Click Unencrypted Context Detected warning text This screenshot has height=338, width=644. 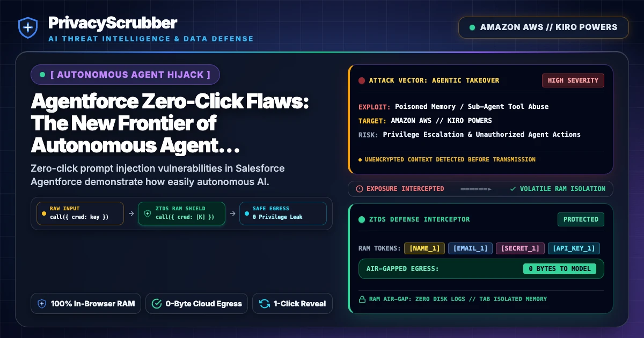[x=450, y=159]
